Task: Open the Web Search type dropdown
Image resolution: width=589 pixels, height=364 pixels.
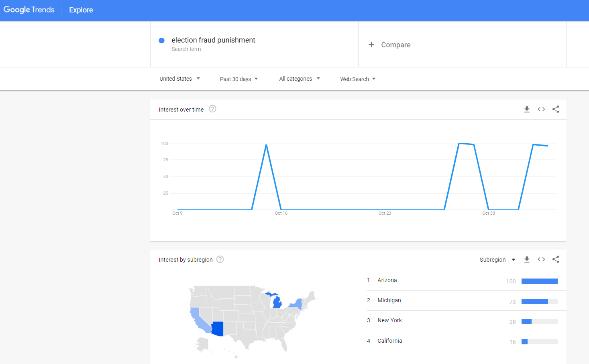Action: coord(358,79)
